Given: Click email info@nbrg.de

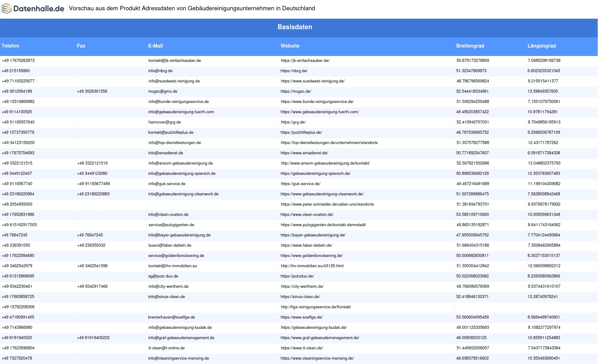Looking at the screenshot, I should (x=160, y=71).
